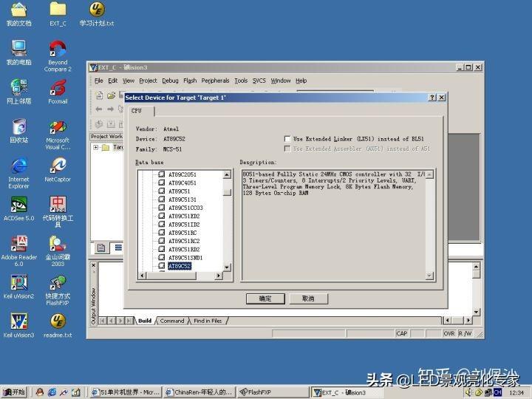Open the Help menu

301,81
